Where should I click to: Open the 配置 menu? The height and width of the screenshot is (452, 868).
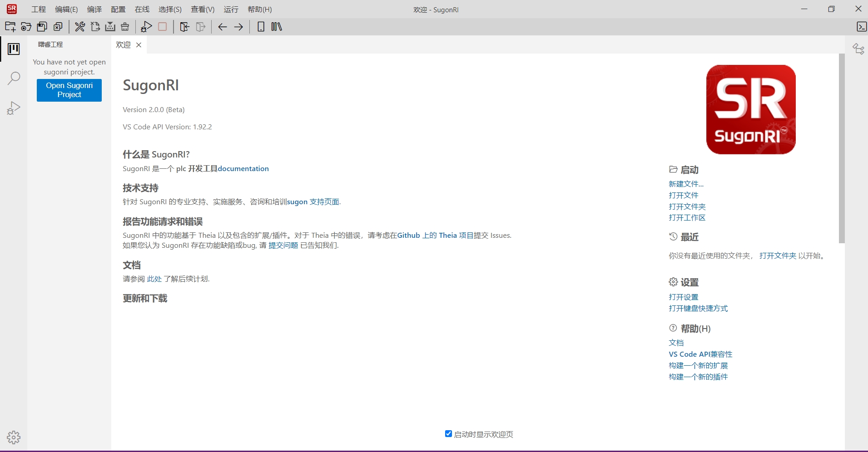click(x=118, y=10)
